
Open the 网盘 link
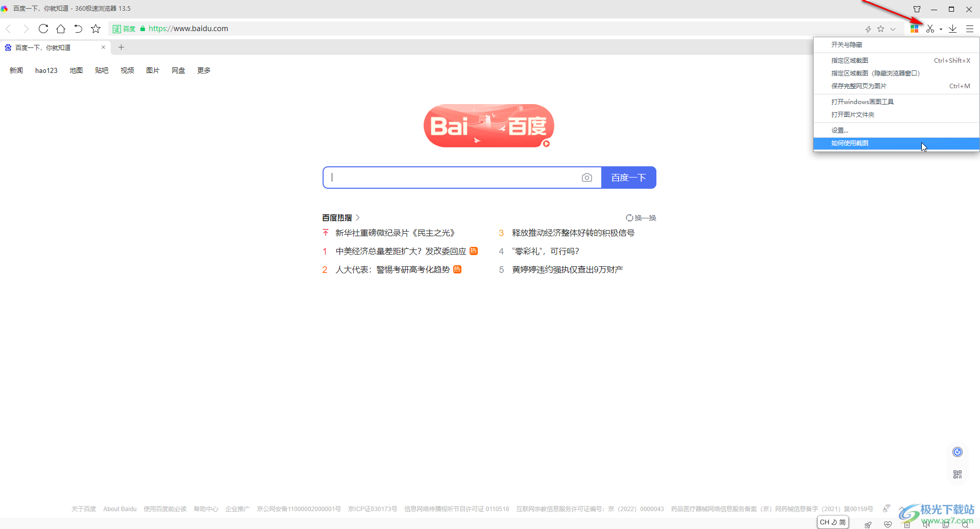coord(178,70)
